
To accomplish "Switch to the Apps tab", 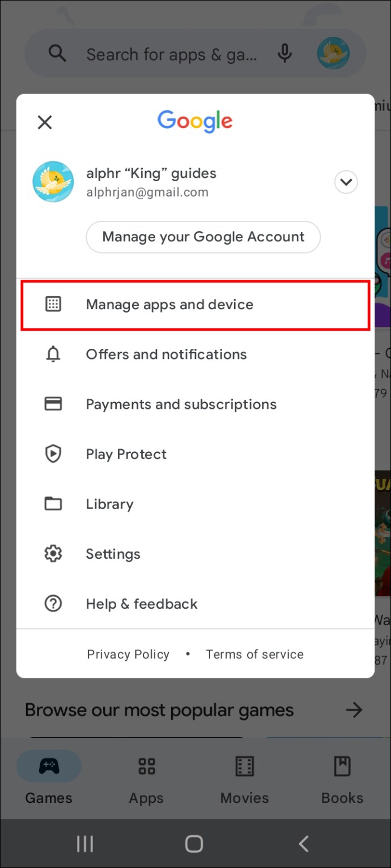I will tap(146, 783).
